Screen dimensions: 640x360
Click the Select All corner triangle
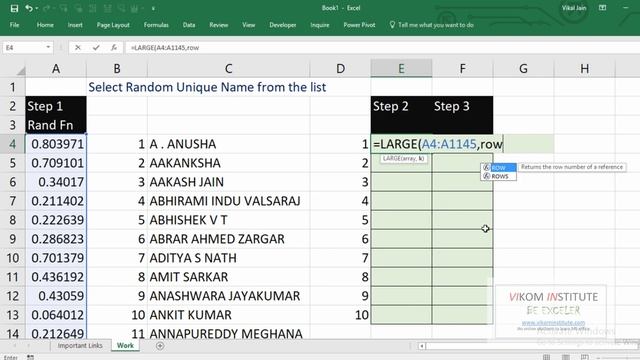coord(20,71)
